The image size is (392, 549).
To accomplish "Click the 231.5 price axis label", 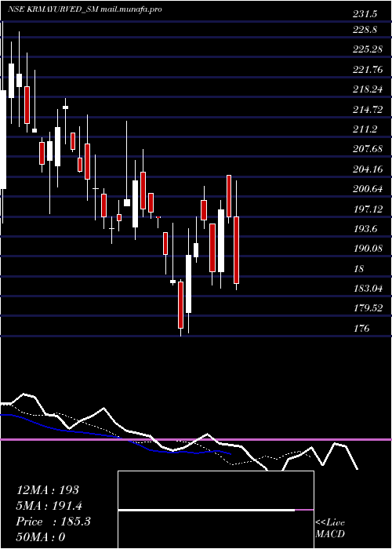I will 365,14.
